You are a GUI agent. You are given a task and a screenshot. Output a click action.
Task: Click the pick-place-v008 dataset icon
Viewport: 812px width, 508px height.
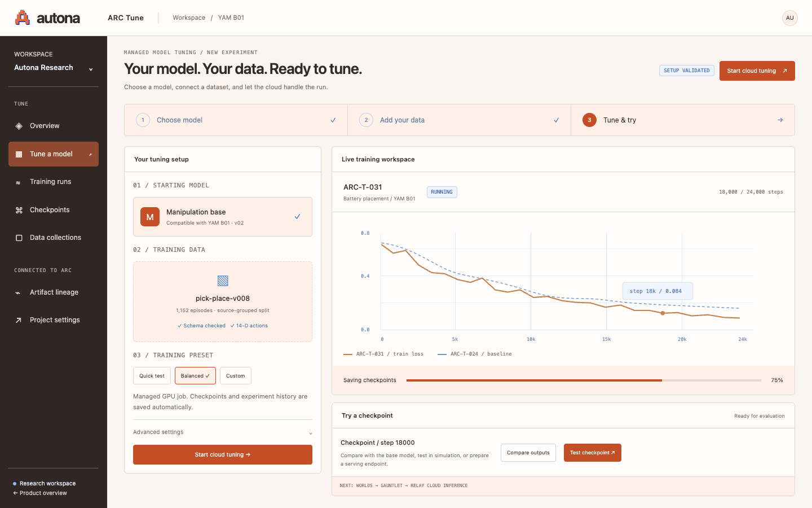tap(223, 281)
